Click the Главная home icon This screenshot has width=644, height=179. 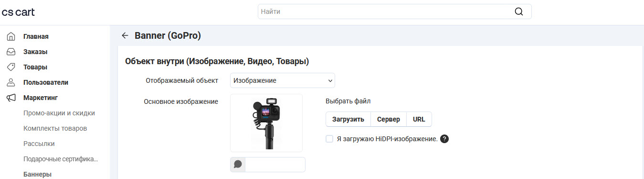pyautogui.click(x=11, y=36)
